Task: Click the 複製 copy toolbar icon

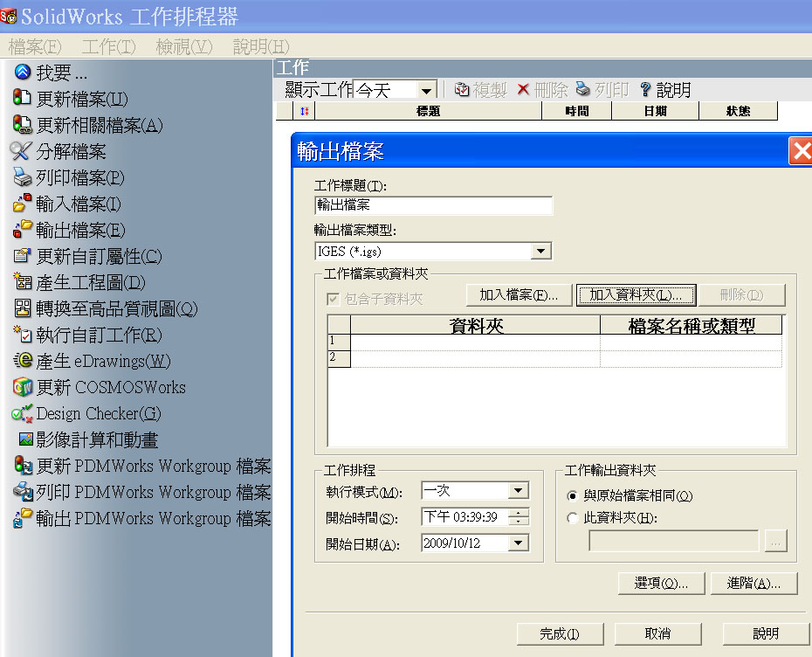Action: (462, 90)
